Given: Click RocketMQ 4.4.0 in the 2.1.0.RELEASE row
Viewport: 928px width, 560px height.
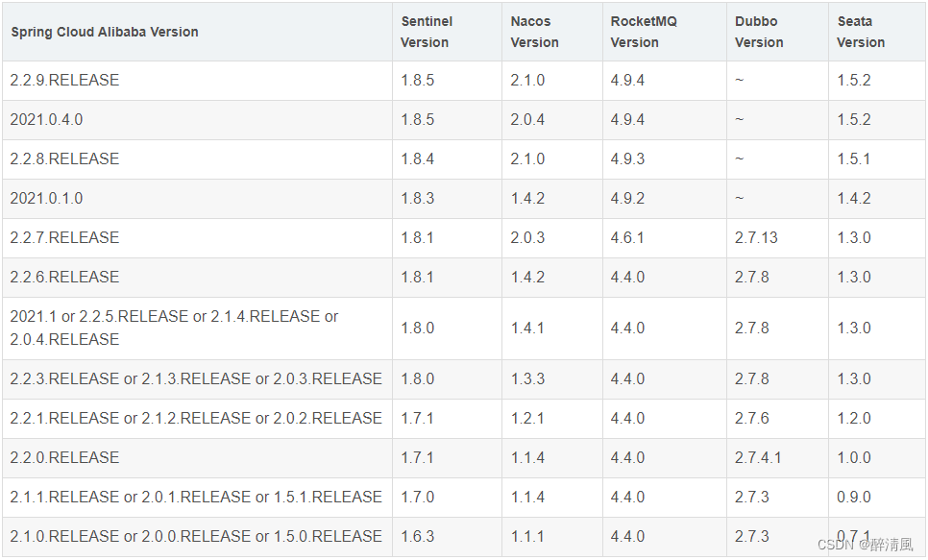Looking at the screenshot, I should (627, 536).
